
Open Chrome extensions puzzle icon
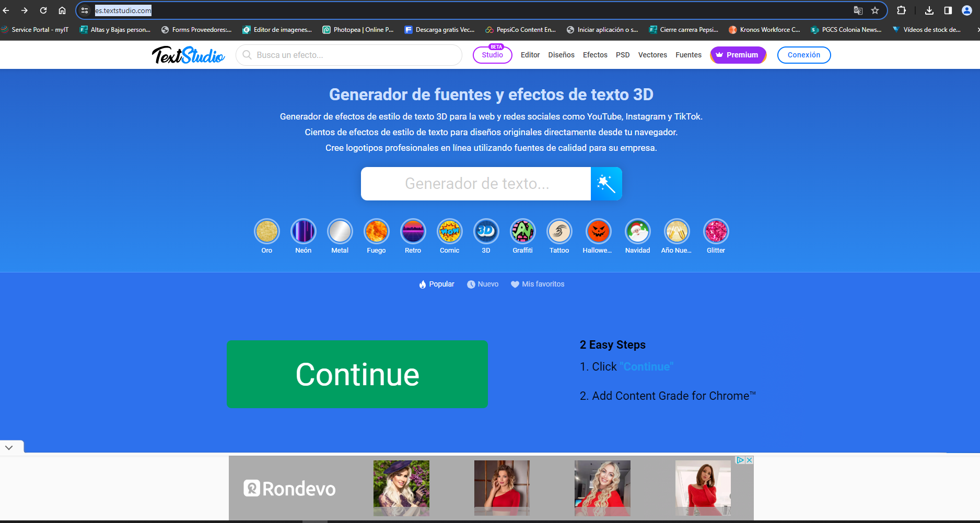tap(901, 10)
